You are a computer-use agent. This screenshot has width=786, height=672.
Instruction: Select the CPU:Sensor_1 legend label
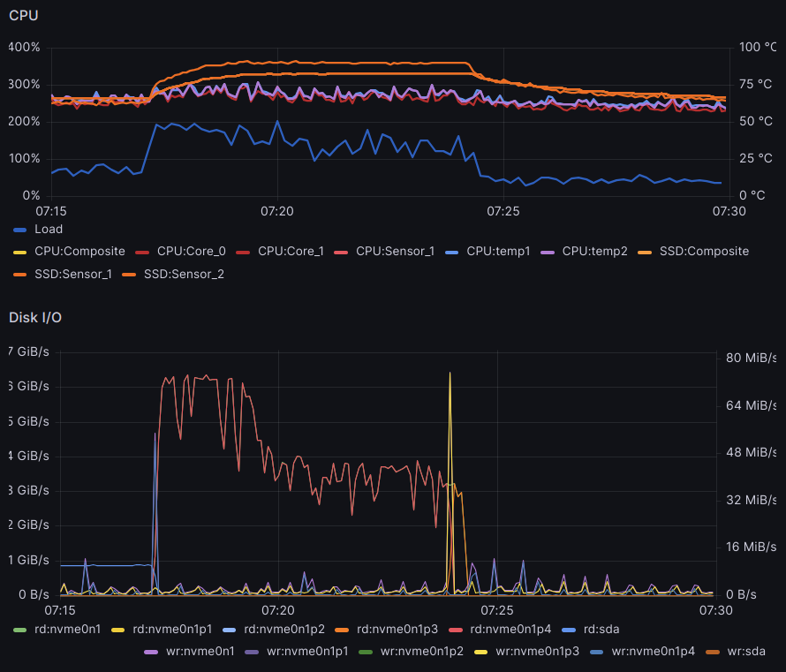395,252
